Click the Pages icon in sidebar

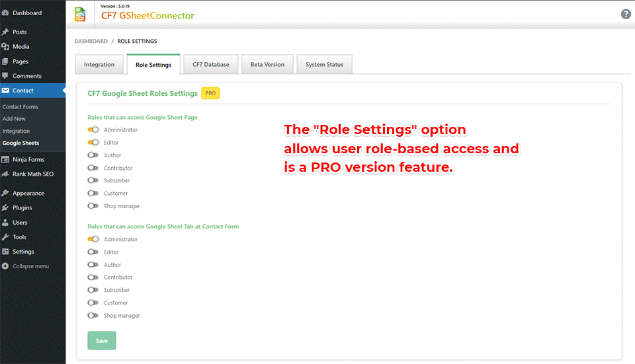5,61
